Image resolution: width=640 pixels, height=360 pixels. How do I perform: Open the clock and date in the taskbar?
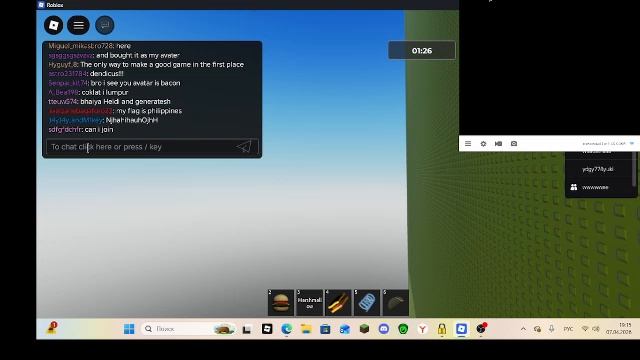[619, 329]
